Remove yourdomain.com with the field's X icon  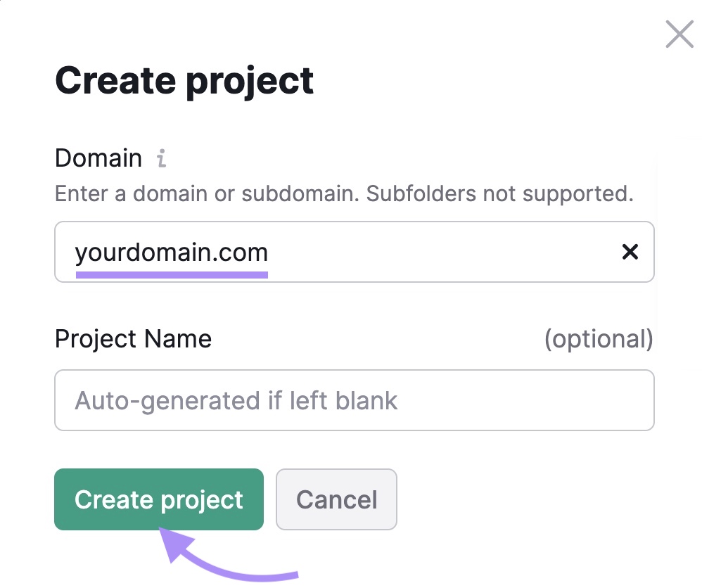click(x=631, y=253)
